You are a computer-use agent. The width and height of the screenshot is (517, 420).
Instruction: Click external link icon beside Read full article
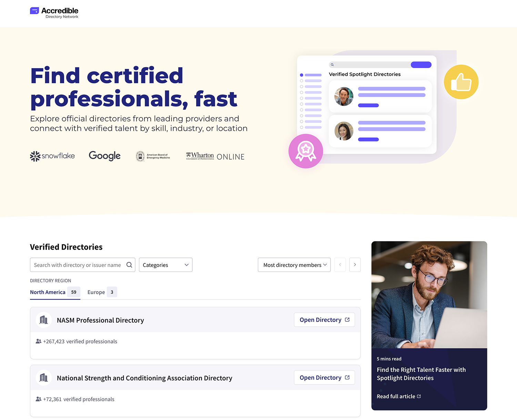[419, 396]
